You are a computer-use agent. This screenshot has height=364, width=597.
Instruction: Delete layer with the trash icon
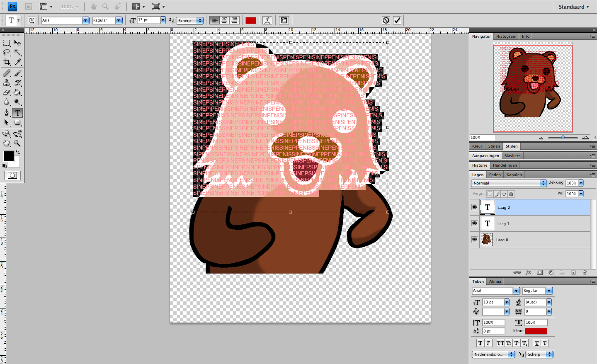[x=585, y=272]
